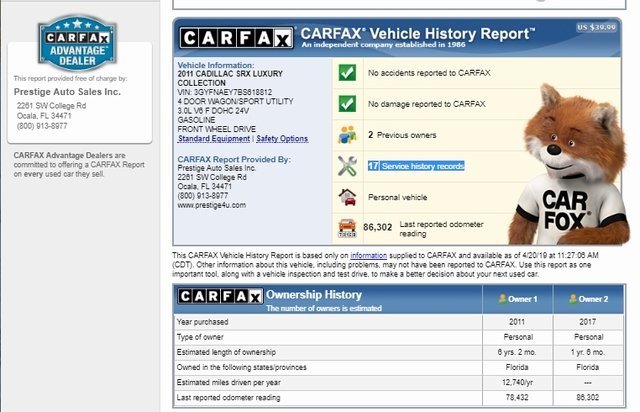Viewport: 640px width, 412px height.
Task: Click the service history wrench icon
Action: point(347,165)
